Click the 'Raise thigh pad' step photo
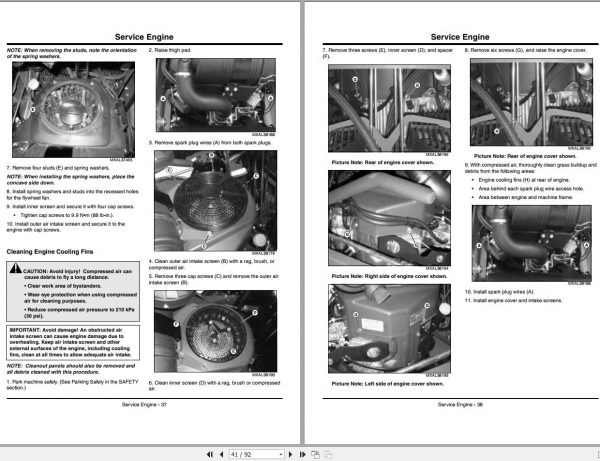 point(216,95)
